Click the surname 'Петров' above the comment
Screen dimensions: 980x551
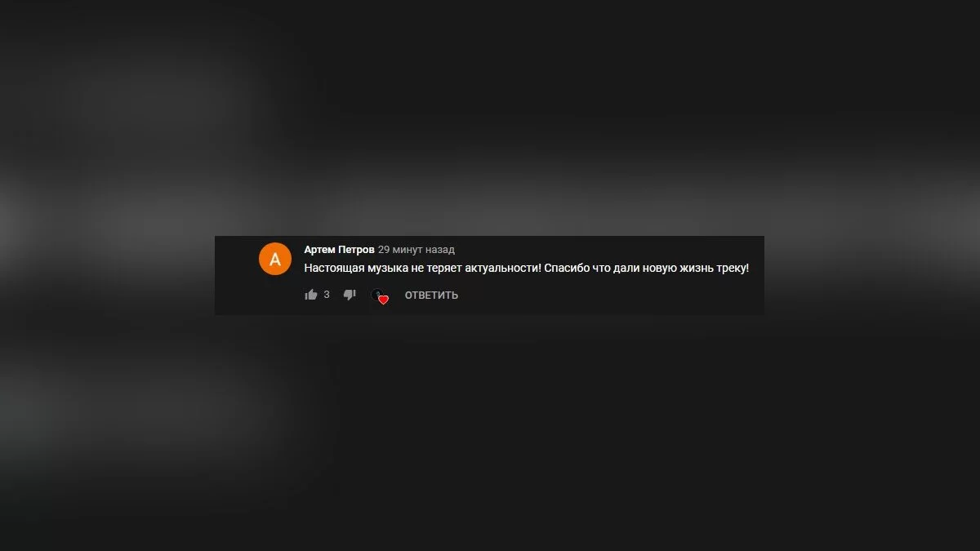click(356, 250)
